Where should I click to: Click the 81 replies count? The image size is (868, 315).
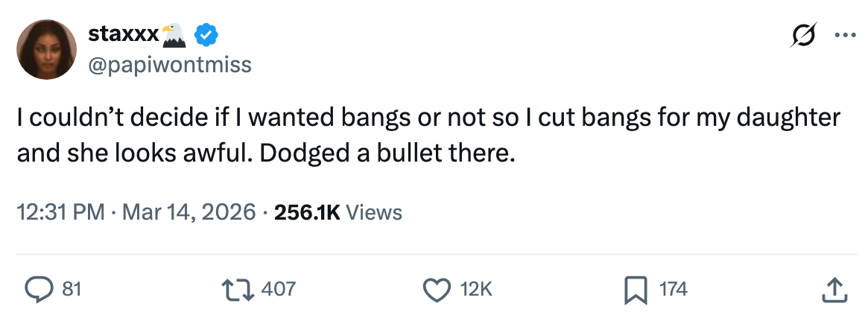(x=71, y=289)
